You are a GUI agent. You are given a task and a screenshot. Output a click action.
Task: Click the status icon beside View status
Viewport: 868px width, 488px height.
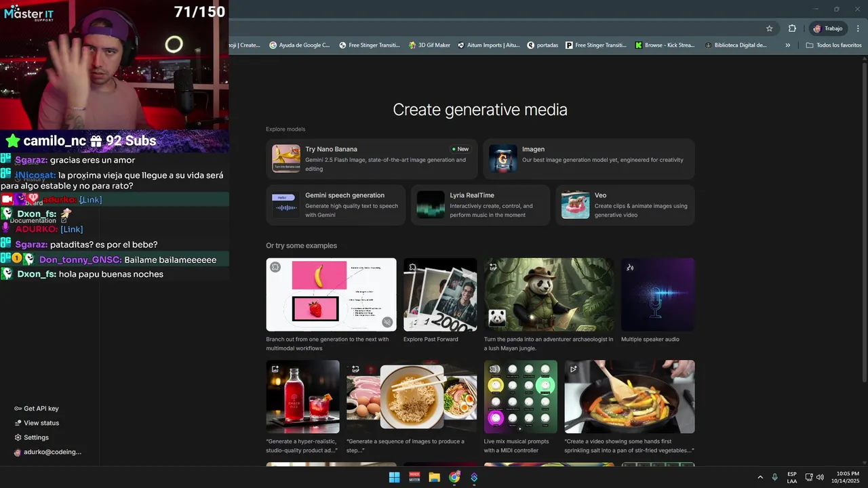(x=18, y=423)
